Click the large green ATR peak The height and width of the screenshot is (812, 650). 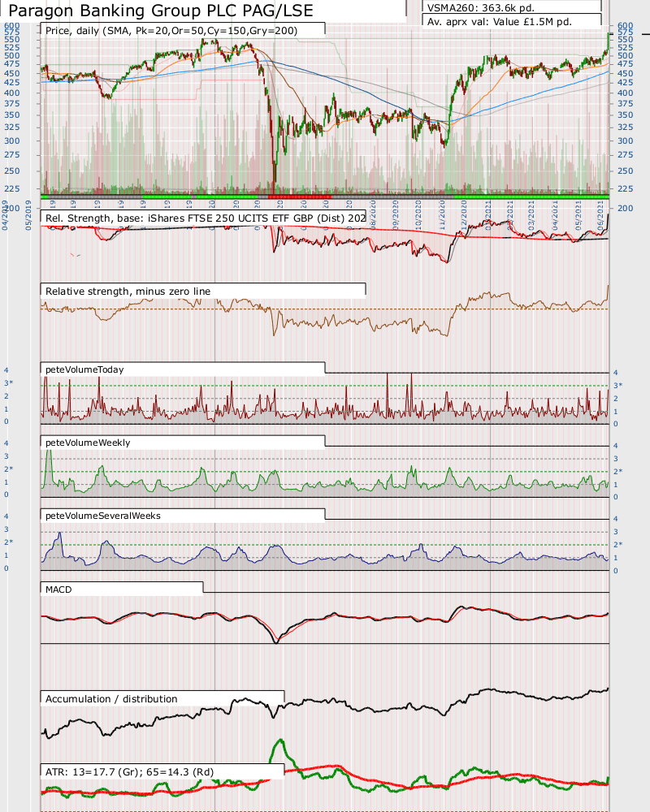coord(280,741)
